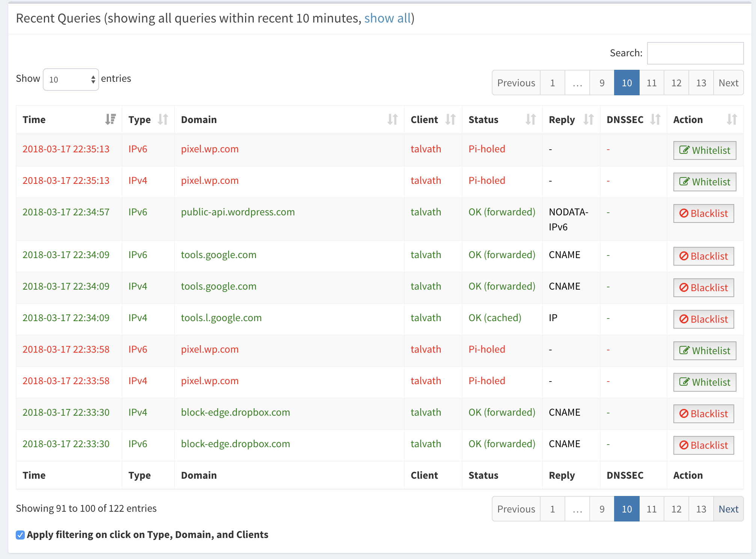
Task: Open page 13 in top pagination
Action: 701,83
